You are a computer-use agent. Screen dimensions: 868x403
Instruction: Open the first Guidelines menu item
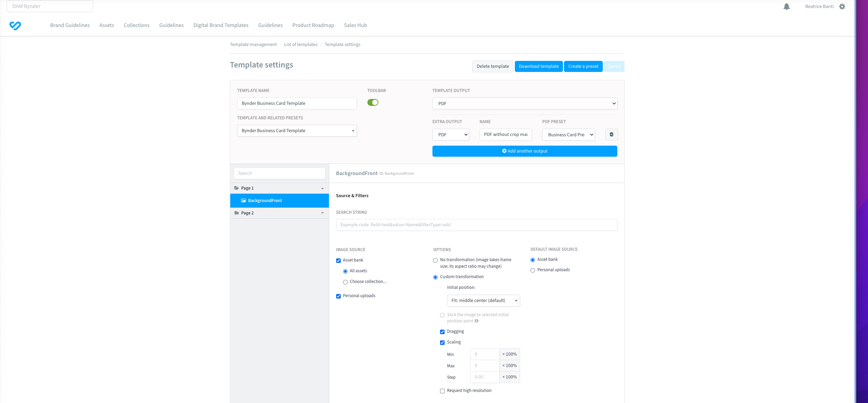click(171, 25)
